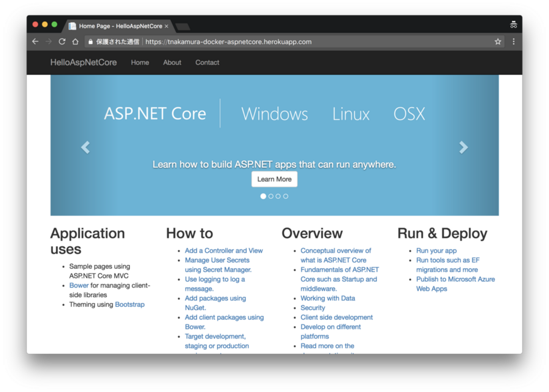The height and width of the screenshot is (392, 549).
Task: Open Publish to Microsoft Azure Web Apps link
Action: [x=455, y=284]
